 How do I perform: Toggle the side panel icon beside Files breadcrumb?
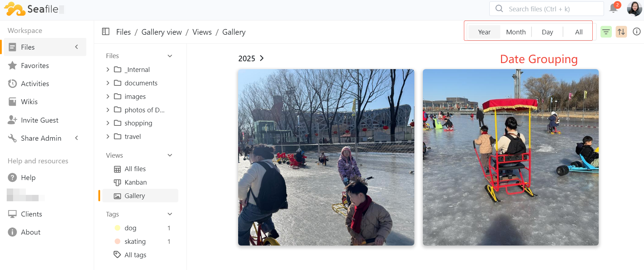(106, 32)
